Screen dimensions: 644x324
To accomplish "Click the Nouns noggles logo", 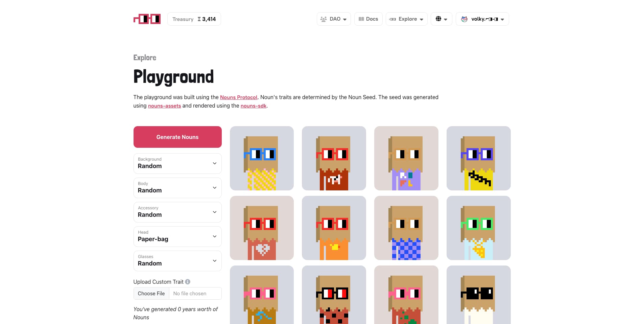I will coord(147,19).
